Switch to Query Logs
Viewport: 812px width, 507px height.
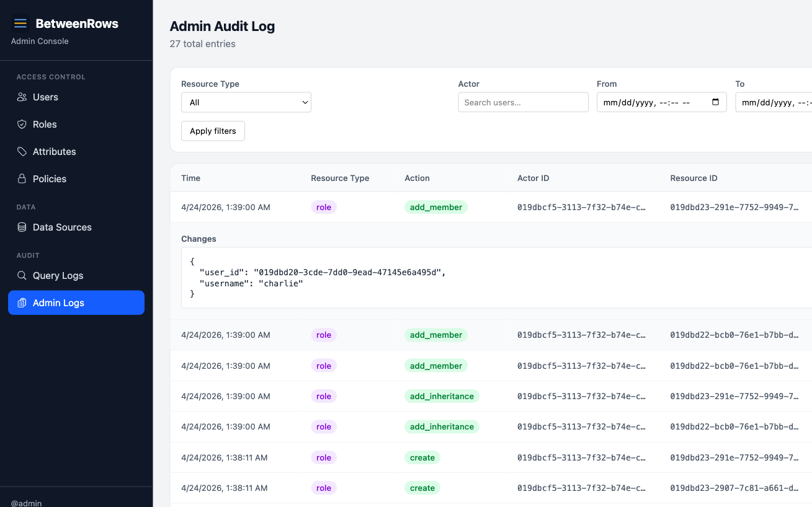tap(76, 276)
